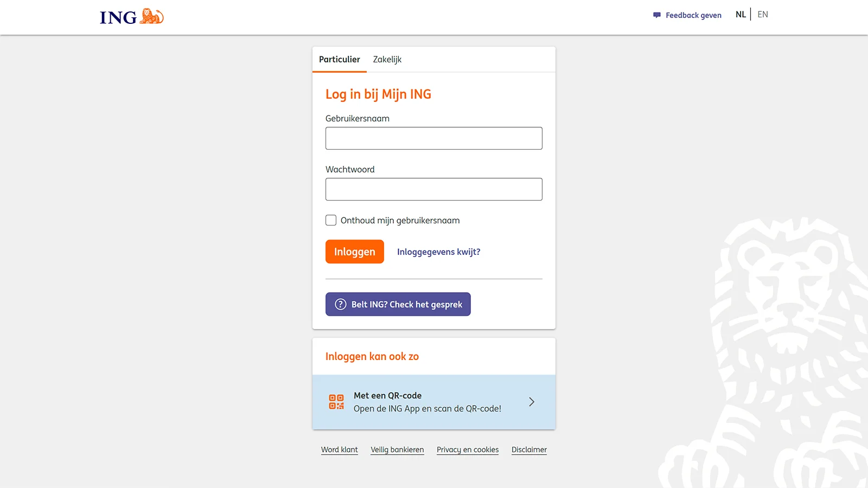Switch the language to EN
The image size is (868, 488).
[762, 14]
